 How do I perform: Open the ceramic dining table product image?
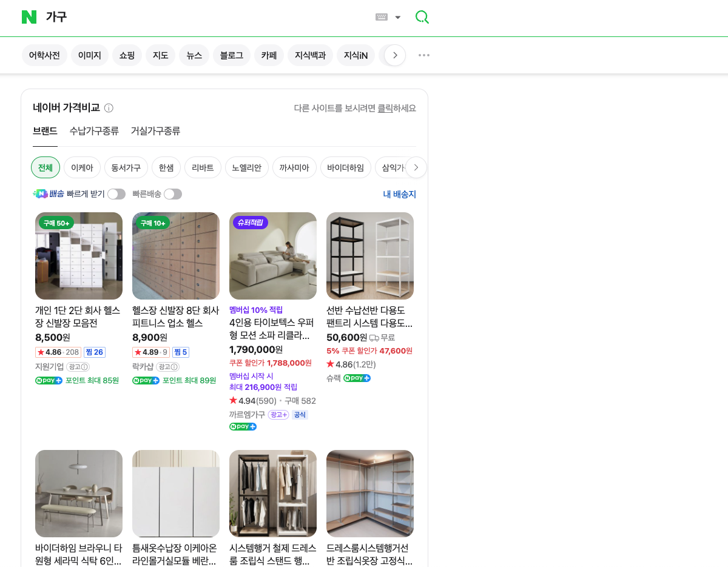point(79,494)
